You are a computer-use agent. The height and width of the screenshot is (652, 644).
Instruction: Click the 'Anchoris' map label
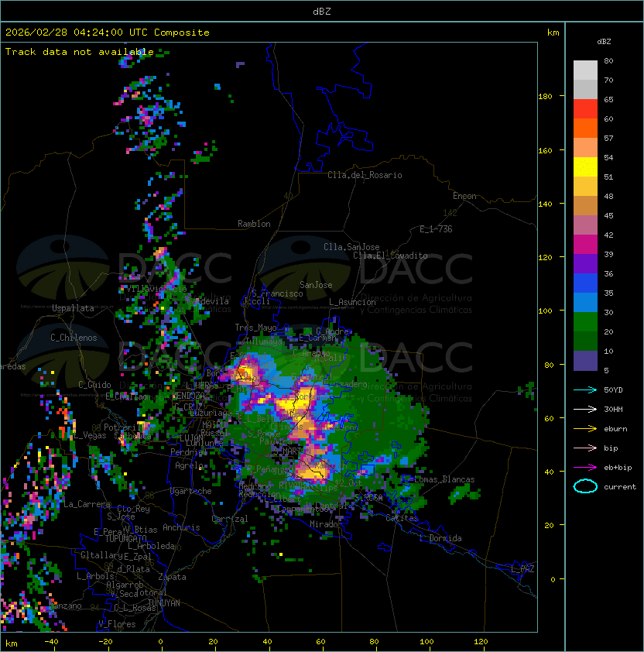pos(181,527)
